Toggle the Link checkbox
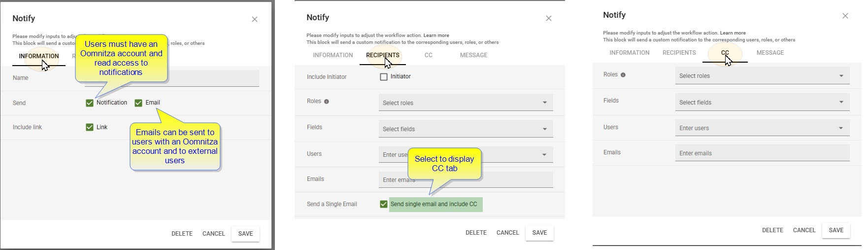Viewport: 868px width, 250px height. [x=90, y=127]
